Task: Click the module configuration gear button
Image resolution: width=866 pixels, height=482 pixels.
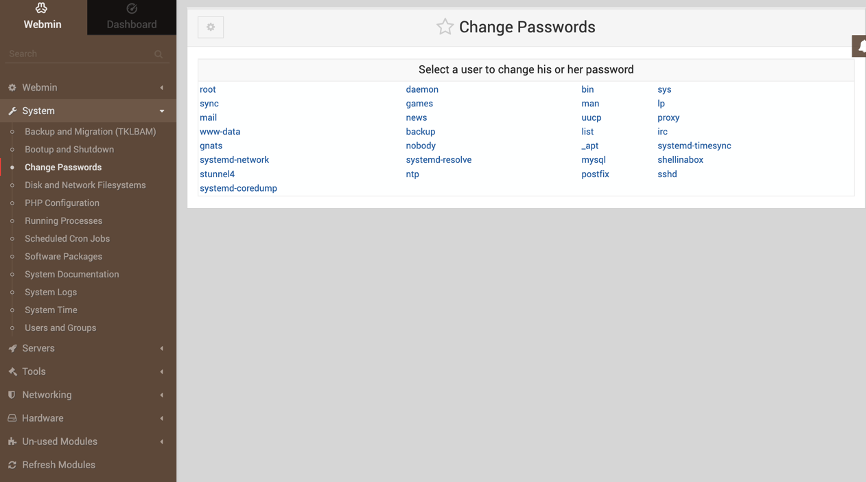Action: point(210,27)
